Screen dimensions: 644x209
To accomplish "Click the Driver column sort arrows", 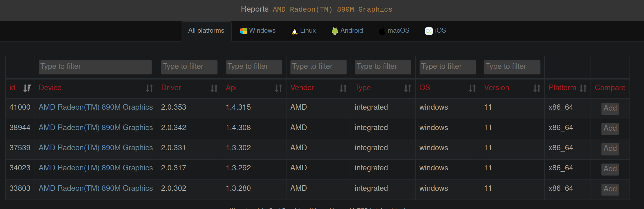I will tap(214, 88).
